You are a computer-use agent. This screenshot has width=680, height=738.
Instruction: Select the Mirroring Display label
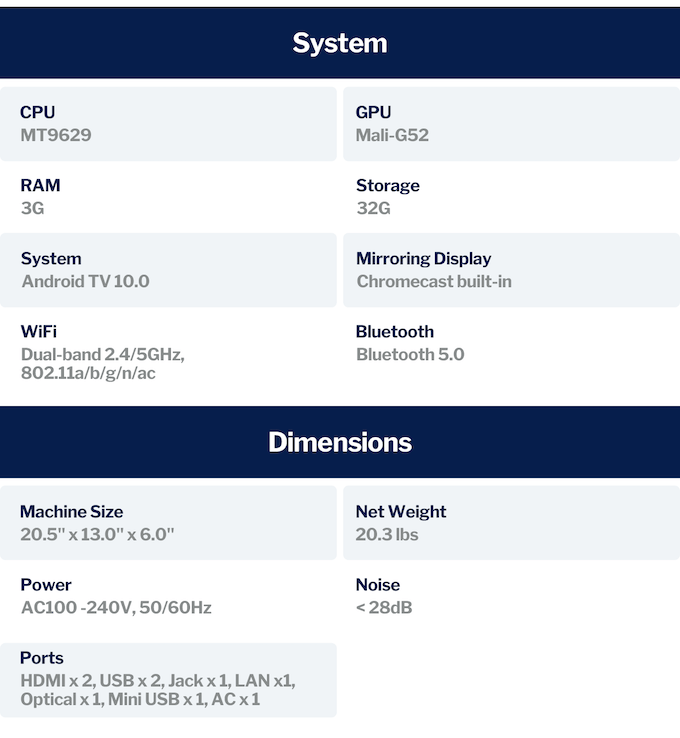click(424, 259)
